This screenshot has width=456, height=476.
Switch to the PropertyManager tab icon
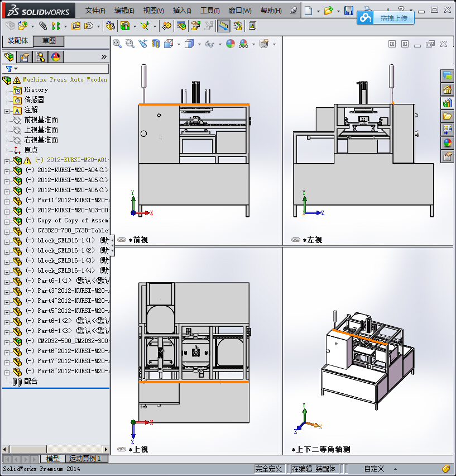[25, 57]
